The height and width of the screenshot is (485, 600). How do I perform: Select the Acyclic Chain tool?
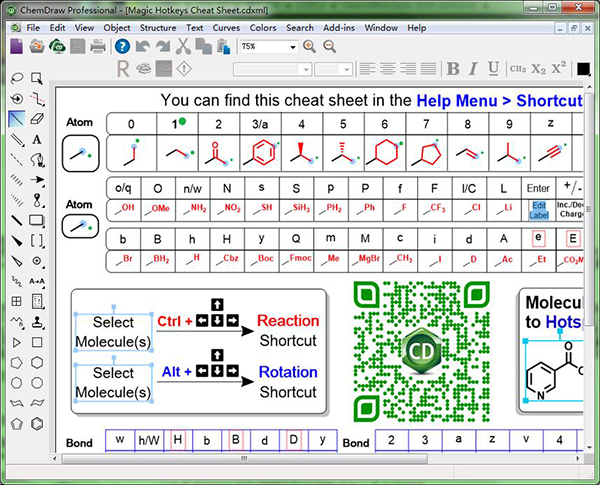[x=16, y=322]
